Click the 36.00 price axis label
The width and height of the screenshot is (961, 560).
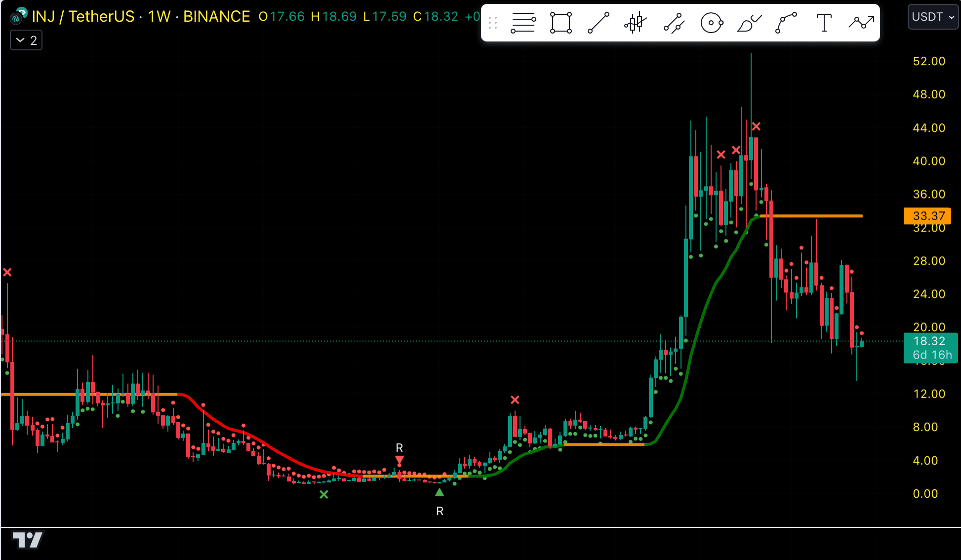click(929, 194)
